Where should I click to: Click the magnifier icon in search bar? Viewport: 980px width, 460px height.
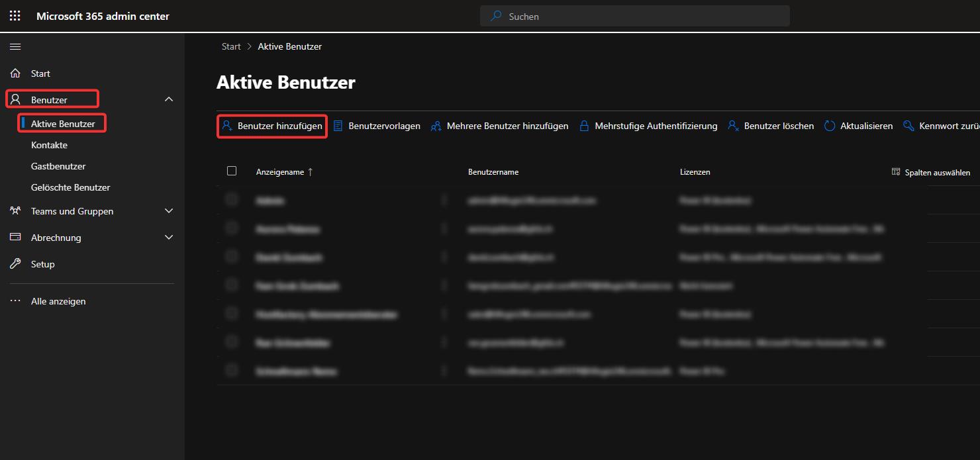pos(495,16)
